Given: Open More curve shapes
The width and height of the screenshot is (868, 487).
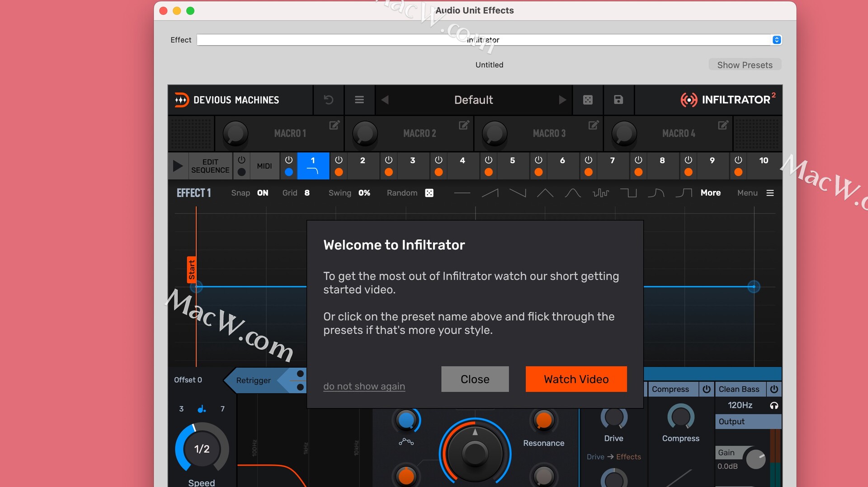Looking at the screenshot, I should 711,193.
